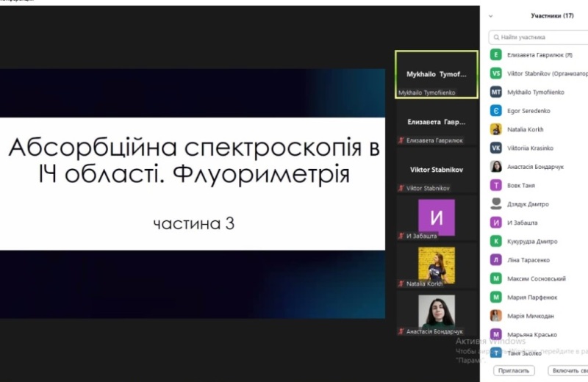The image size is (588, 382).
Task: Select Natalia Korkh yellow photo tile
Action: (x=437, y=265)
